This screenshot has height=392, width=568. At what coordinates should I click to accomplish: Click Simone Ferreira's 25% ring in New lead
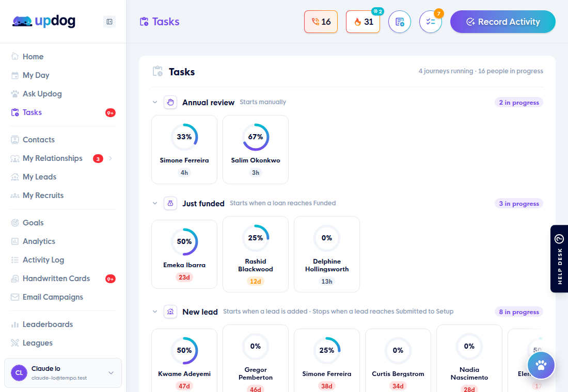327,350
